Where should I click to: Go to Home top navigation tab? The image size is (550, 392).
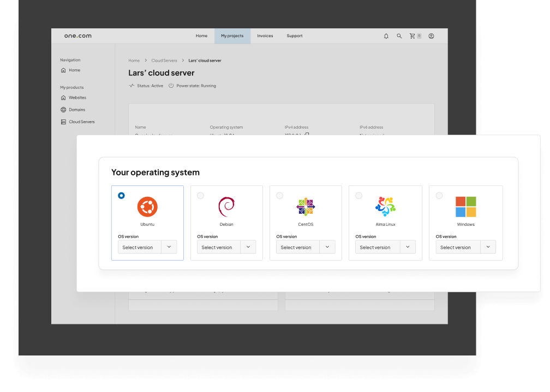[x=201, y=36]
